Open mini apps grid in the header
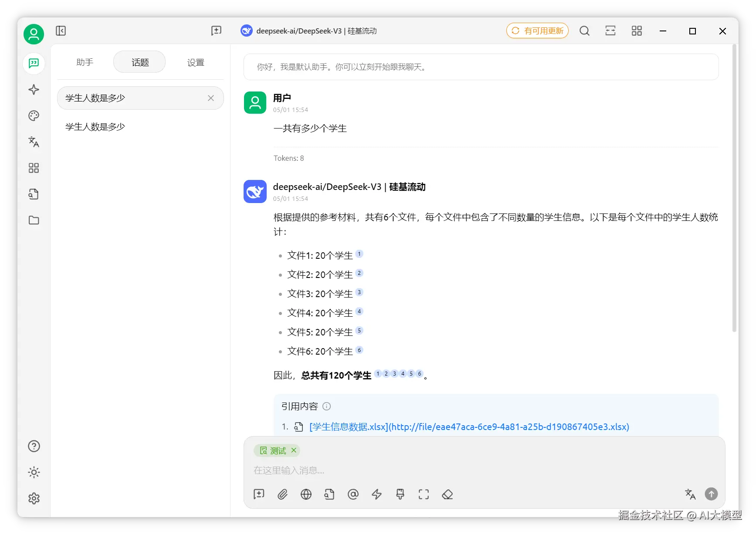The width and height of the screenshot is (756, 535). (637, 30)
